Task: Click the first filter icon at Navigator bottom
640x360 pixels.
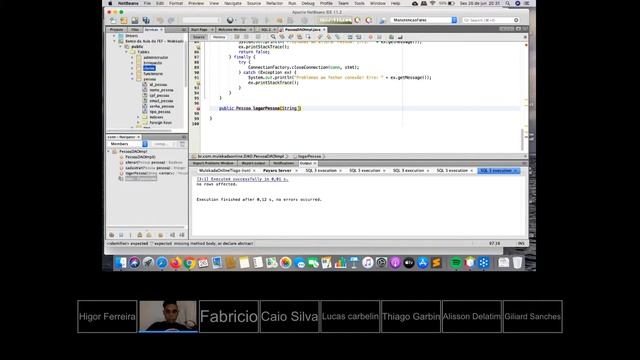Action: [x=111, y=235]
